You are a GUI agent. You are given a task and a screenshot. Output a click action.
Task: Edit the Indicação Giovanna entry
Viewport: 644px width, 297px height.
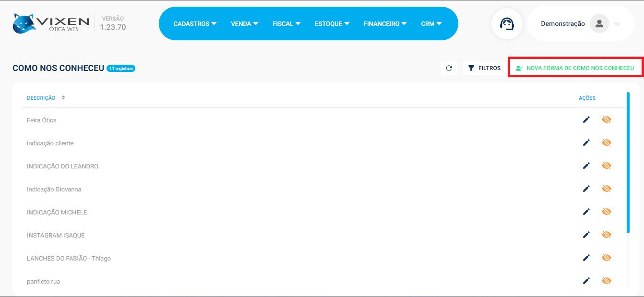click(x=586, y=189)
